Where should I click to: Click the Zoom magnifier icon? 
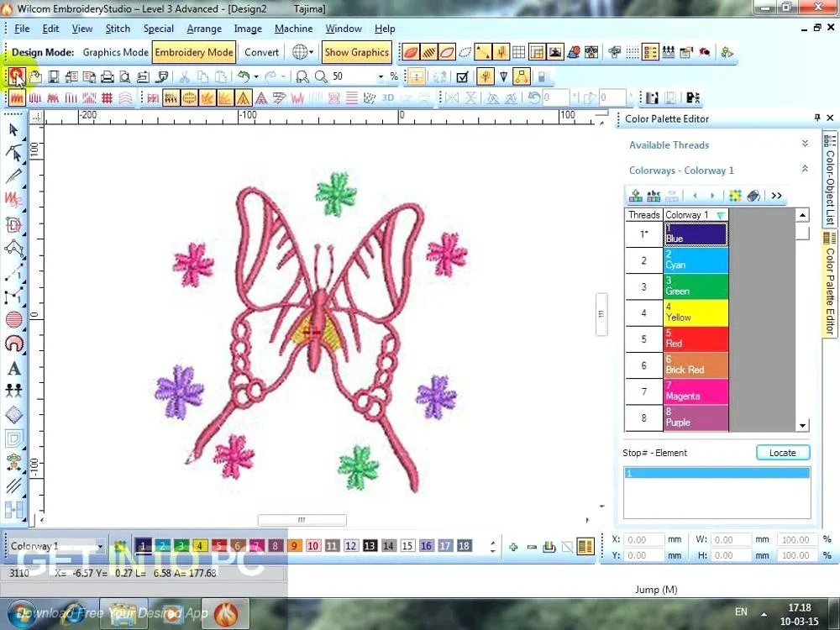(320, 76)
